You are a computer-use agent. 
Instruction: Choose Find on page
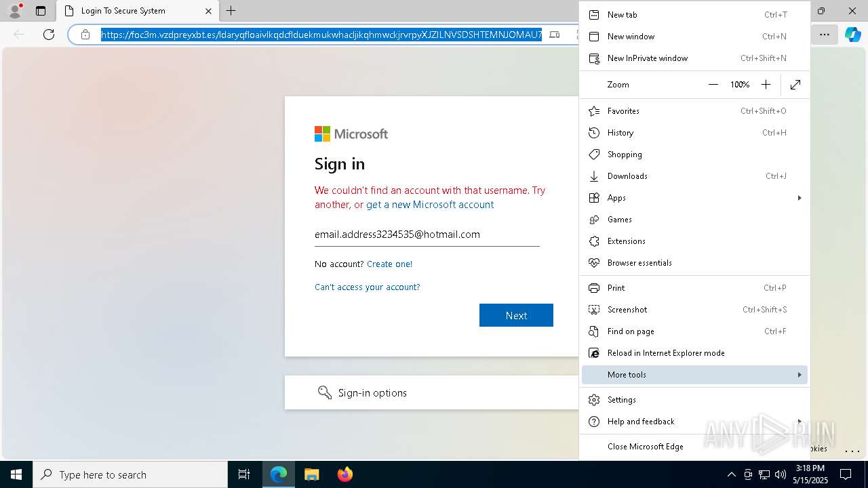[694, 331]
